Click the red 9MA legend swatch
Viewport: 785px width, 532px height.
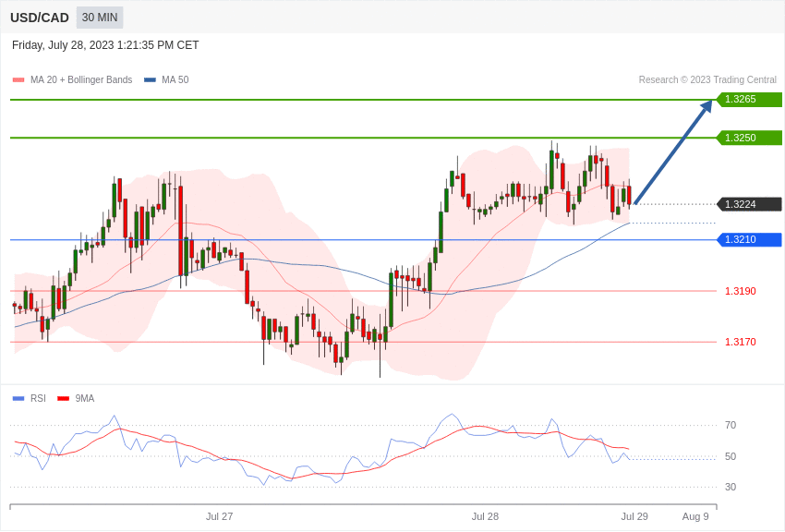(x=63, y=398)
